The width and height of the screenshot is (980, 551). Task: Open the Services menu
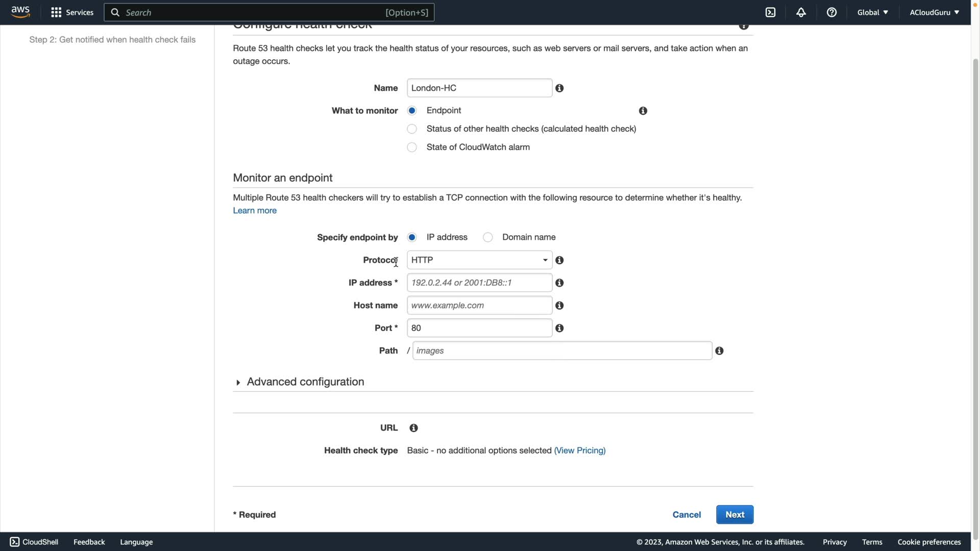[x=72, y=12]
